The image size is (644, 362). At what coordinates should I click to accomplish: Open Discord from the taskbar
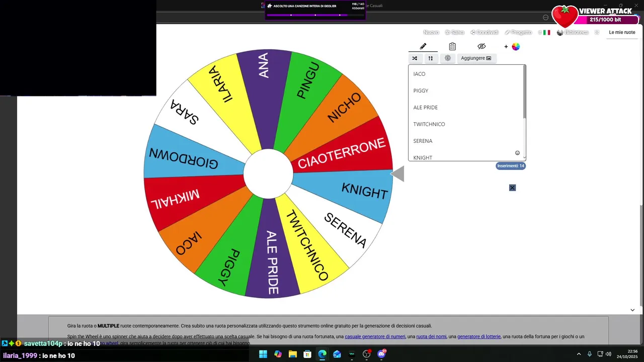pos(381,354)
